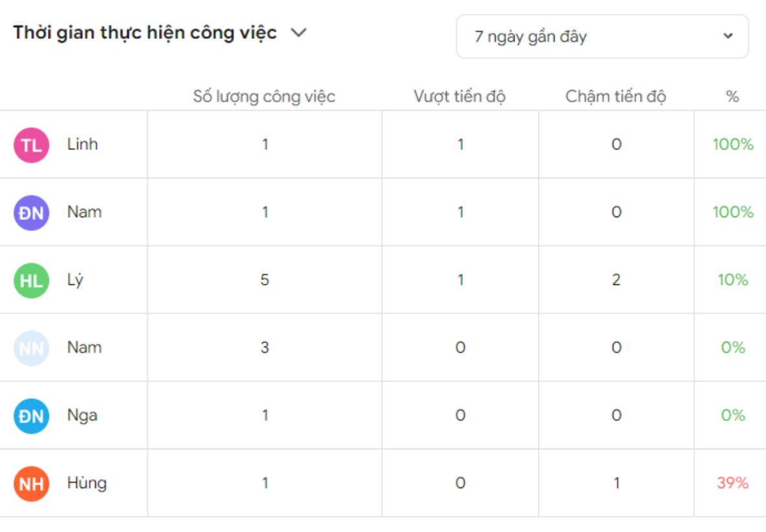Click 'Thời gian thực hiện công việc' title
The image size is (766, 532).
145,33
